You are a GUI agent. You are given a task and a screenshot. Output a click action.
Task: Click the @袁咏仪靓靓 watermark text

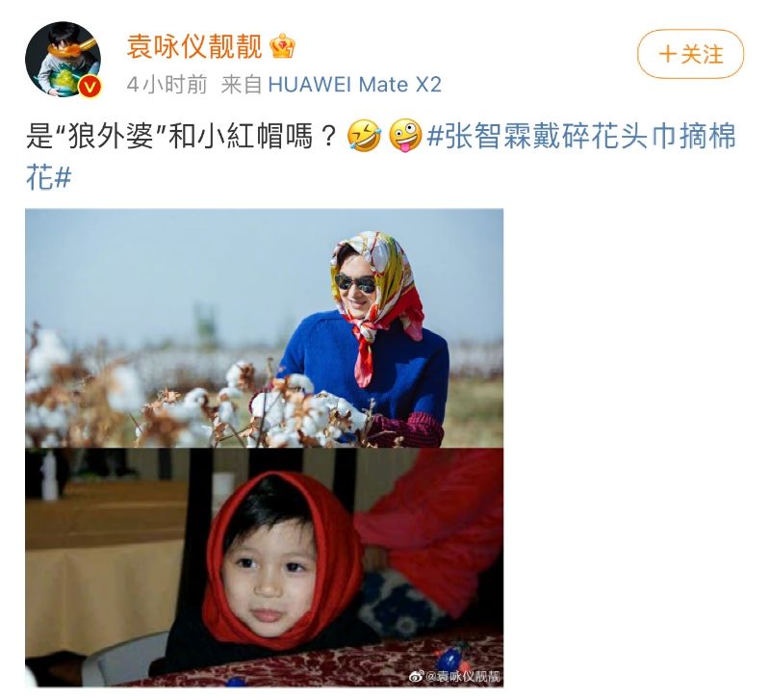click(463, 677)
